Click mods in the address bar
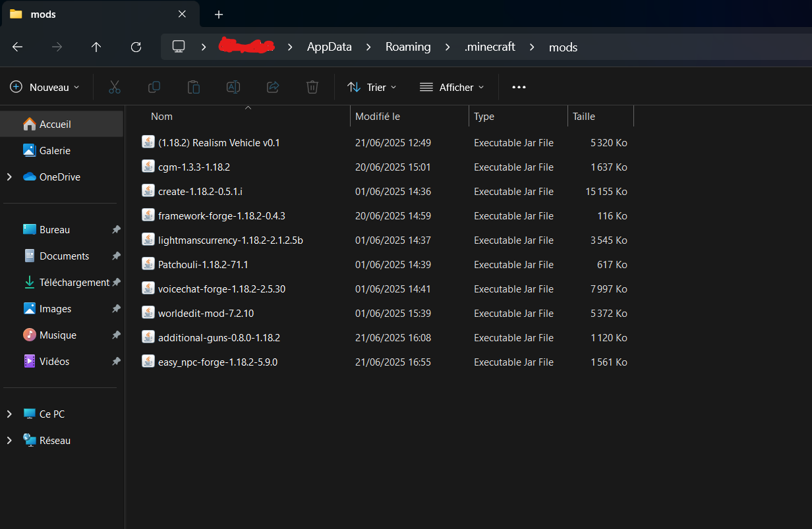Image resolution: width=812 pixels, height=529 pixels. 563,47
